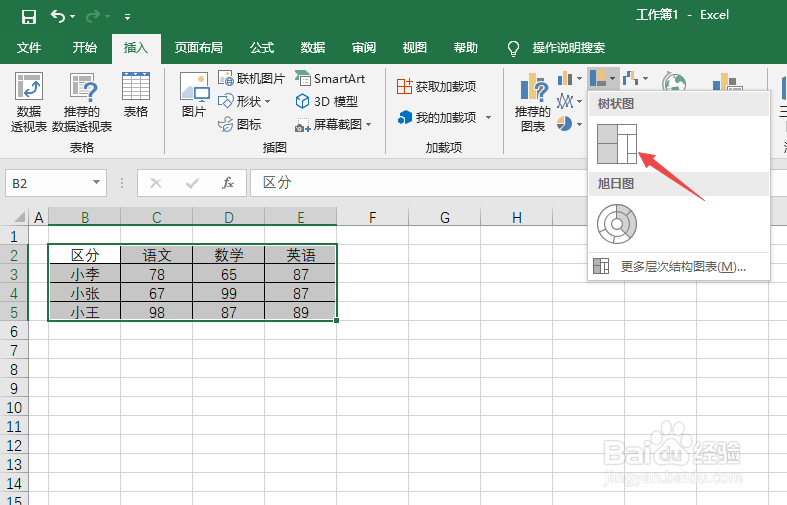Switch to the 审阅 (Review) tab

click(364, 48)
